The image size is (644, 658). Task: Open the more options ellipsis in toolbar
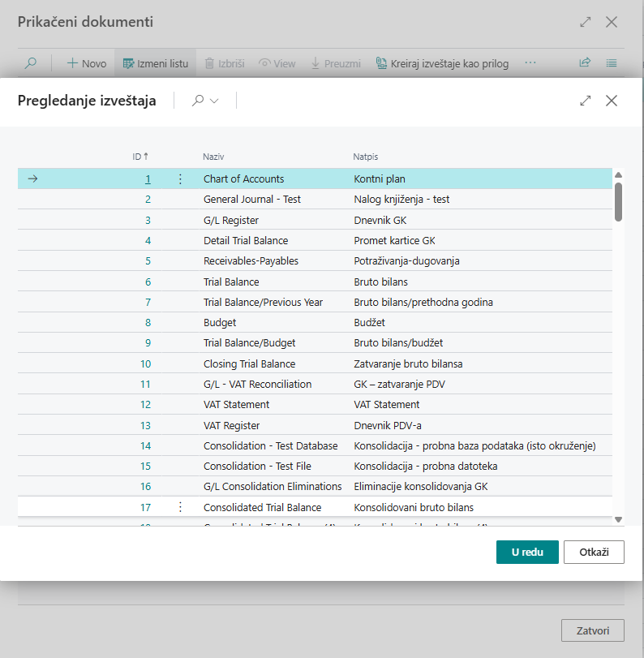pos(530,63)
